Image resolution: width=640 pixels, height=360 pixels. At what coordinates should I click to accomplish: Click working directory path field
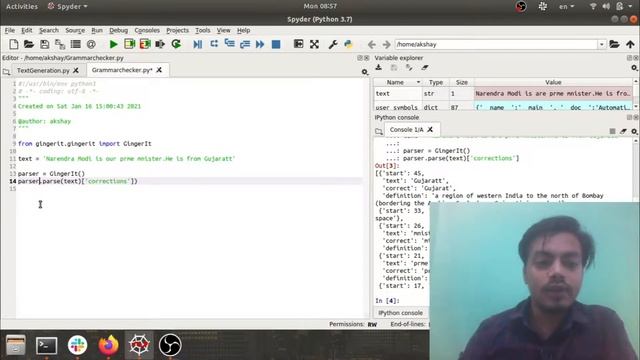pyautogui.click(x=496, y=44)
